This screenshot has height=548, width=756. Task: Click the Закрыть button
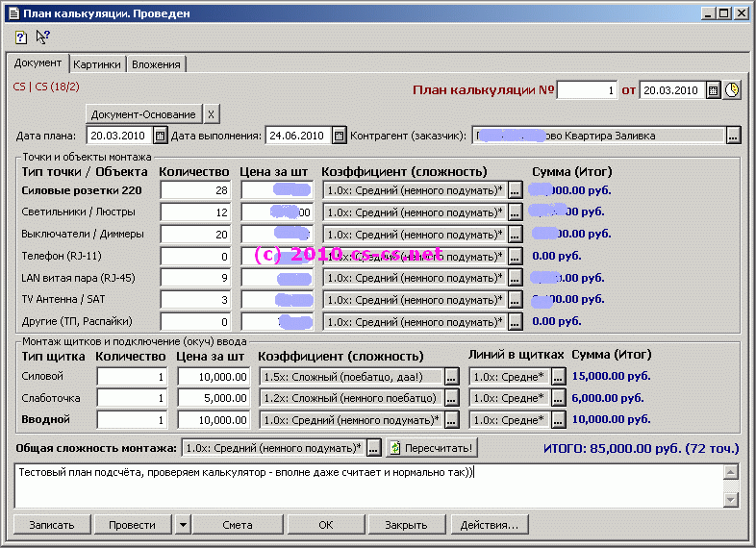pyautogui.click(x=407, y=525)
